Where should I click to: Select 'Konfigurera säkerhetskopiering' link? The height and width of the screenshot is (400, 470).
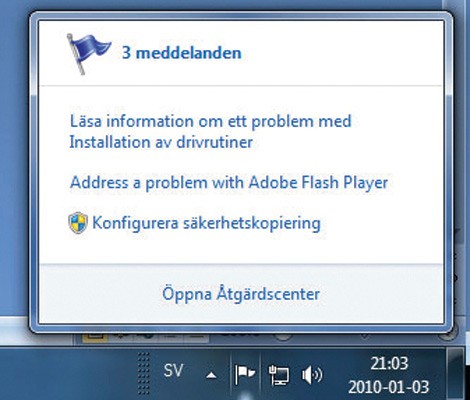click(206, 223)
